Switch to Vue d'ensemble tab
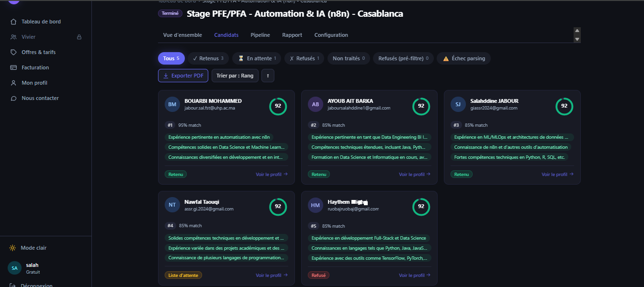644x287 pixels. point(182,35)
